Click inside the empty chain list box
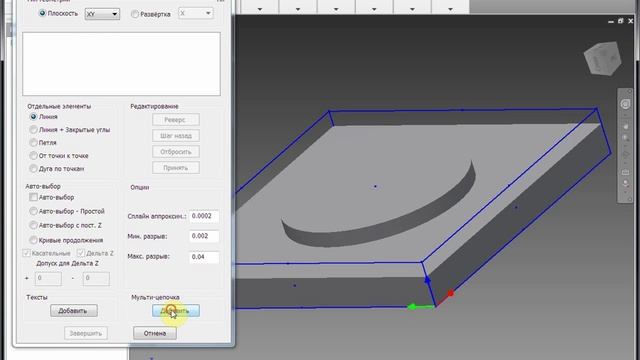 coord(121,64)
